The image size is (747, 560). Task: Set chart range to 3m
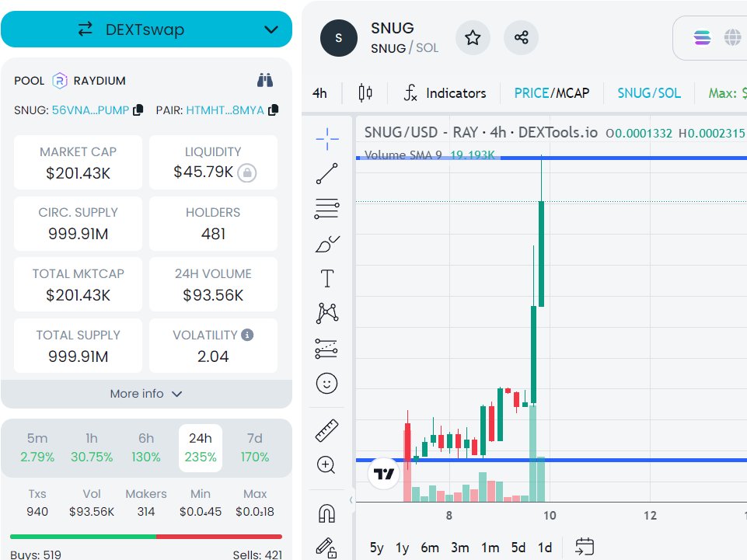click(x=460, y=548)
